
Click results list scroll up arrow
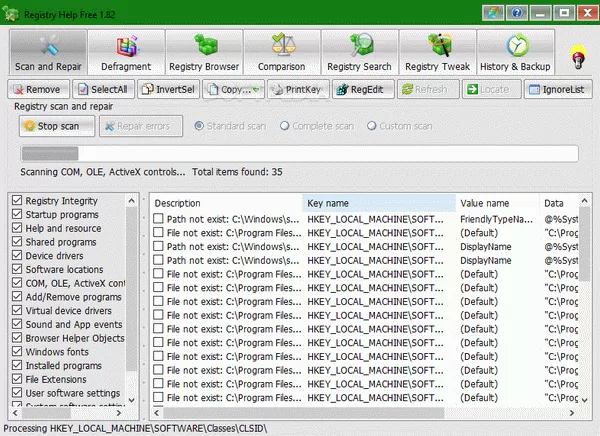[x=585, y=201]
